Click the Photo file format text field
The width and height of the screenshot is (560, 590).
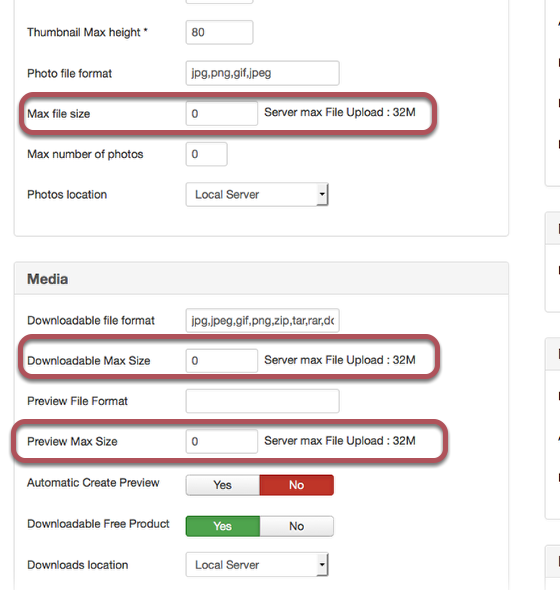click(x=262, y=73)
